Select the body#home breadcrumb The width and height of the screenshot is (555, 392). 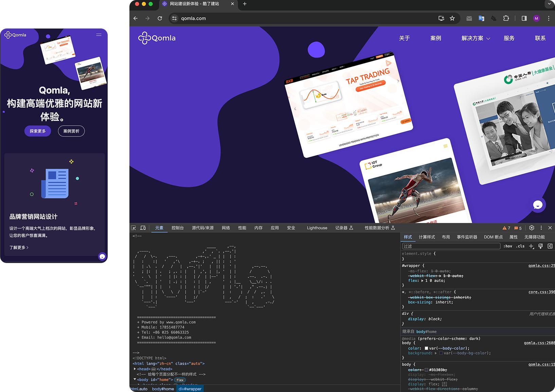click(163, 389)
